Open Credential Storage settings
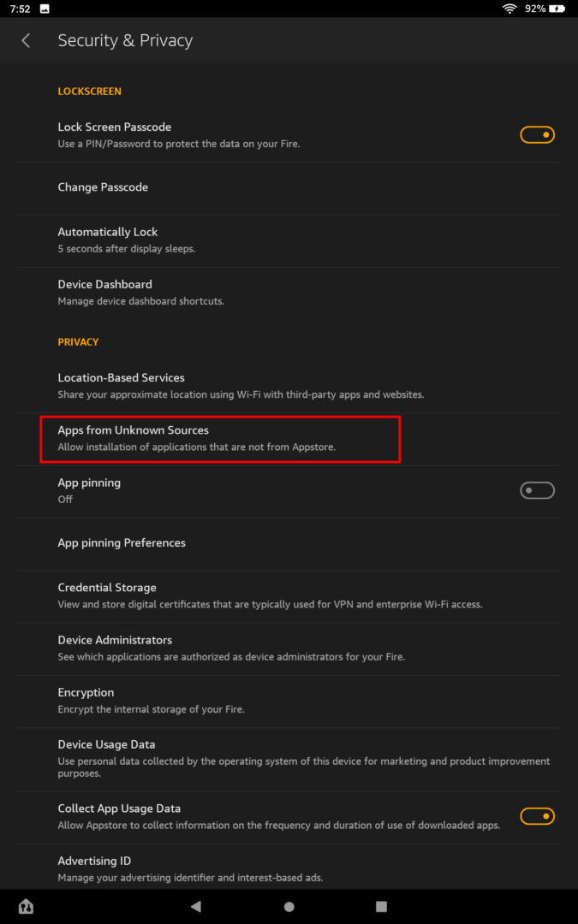This screenshot has width=578, height=924. [x=106, y=595]
